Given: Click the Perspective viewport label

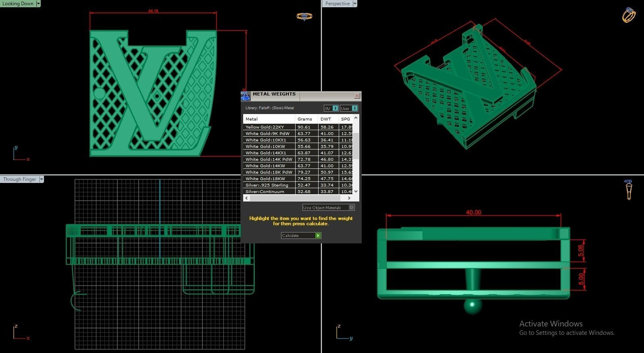Looking at the screenshot, I should 338,4.
